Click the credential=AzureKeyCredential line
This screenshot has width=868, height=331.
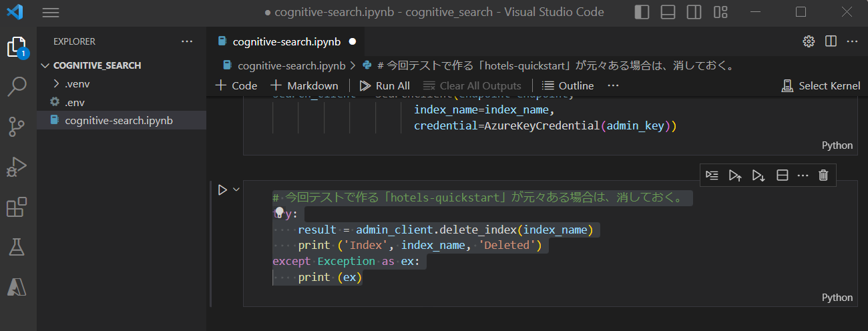(x=545, y=126)
